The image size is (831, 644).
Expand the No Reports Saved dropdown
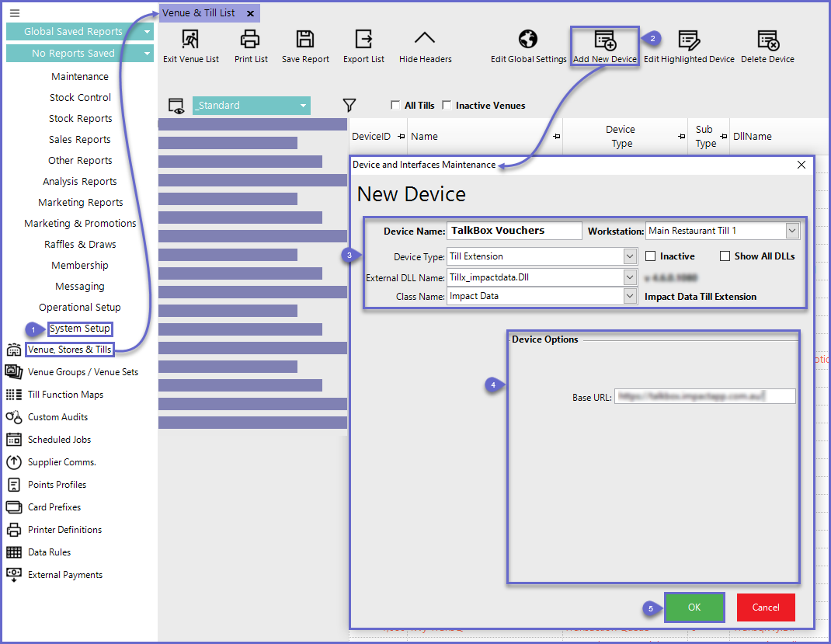[147, 54]
